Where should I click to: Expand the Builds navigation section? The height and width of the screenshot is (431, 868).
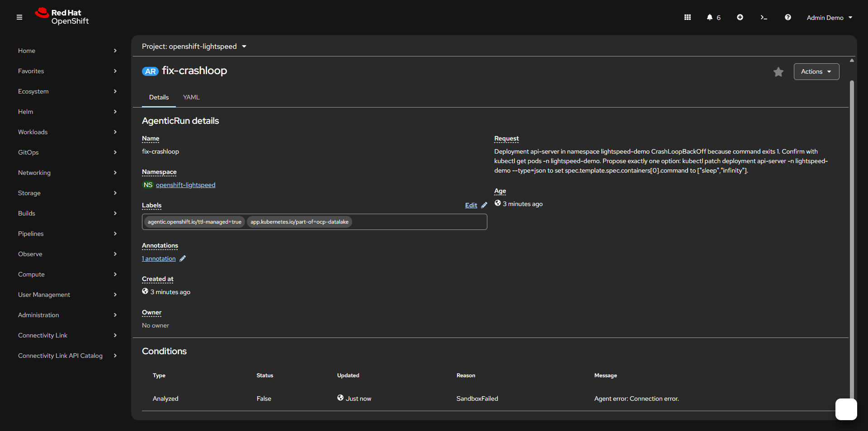67,213
